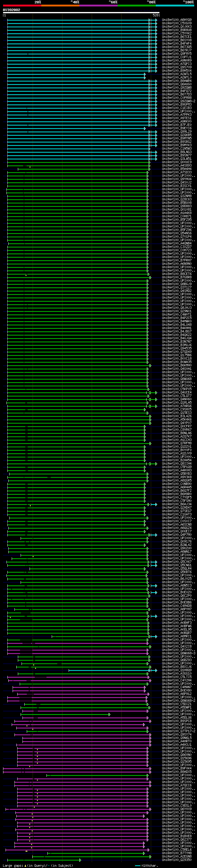The height and width of the screenshot is (868, 197).
Task: Select hit label UniRef100_C5LTI5
Action: tap(177, 677)
